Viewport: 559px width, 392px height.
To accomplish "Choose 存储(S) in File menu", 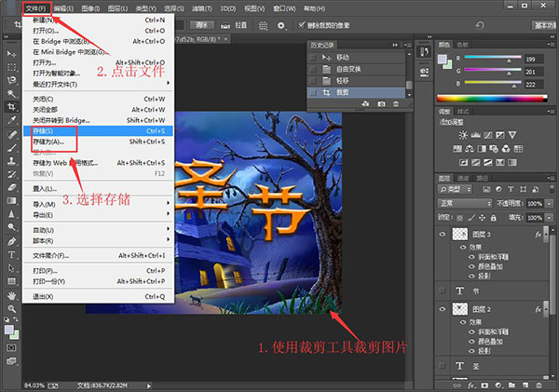I will click(99, 130).
